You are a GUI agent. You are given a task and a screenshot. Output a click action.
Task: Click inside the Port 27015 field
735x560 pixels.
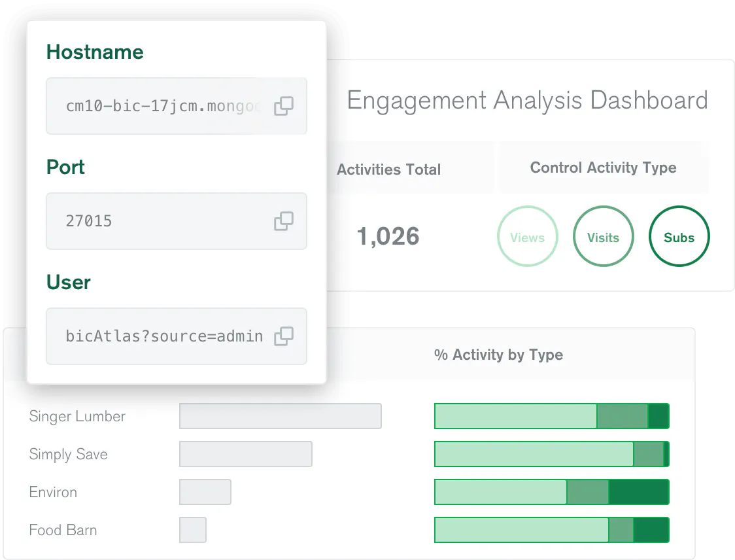point(163,221)
